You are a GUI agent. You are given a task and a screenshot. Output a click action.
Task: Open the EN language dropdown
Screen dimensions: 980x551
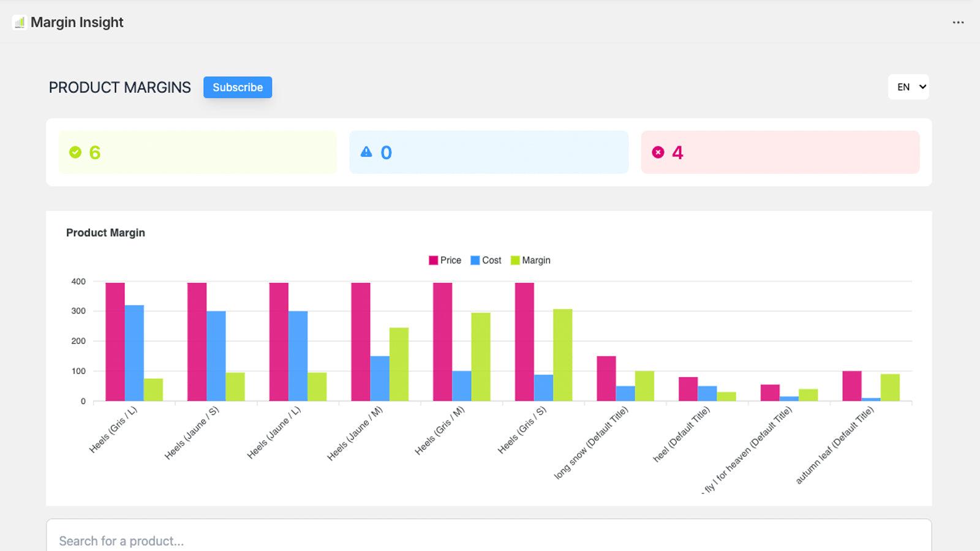(908, 87)
